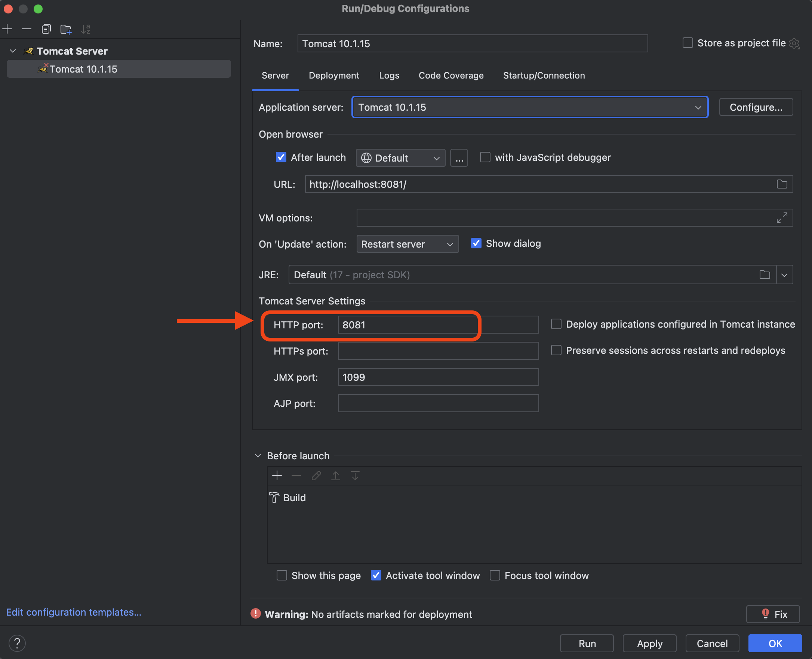Open the Startup/Connection tab
Viewport: 812px width, 659px height.
pyautogui.click(x=544, y=75)
